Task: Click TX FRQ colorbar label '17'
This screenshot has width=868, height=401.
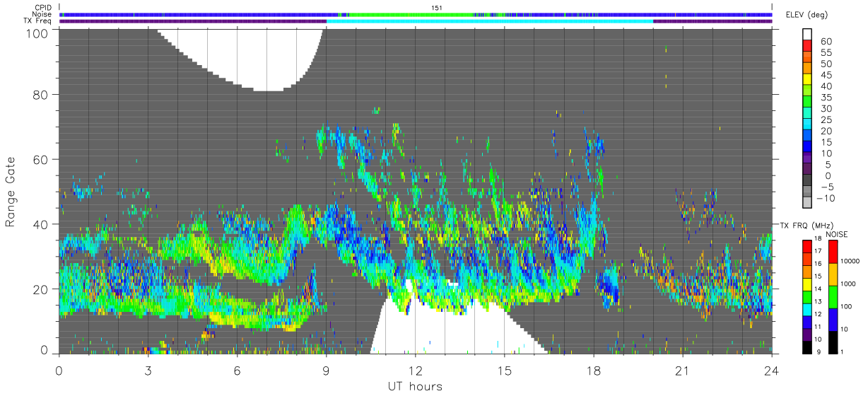Action: [818, 251]
